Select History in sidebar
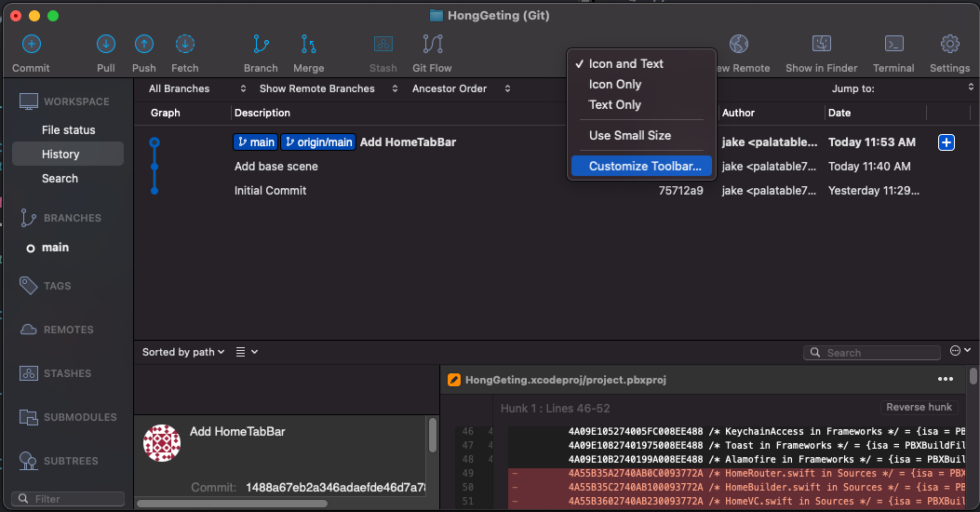Screen dimensions: 980x512 tap(68, 155)
